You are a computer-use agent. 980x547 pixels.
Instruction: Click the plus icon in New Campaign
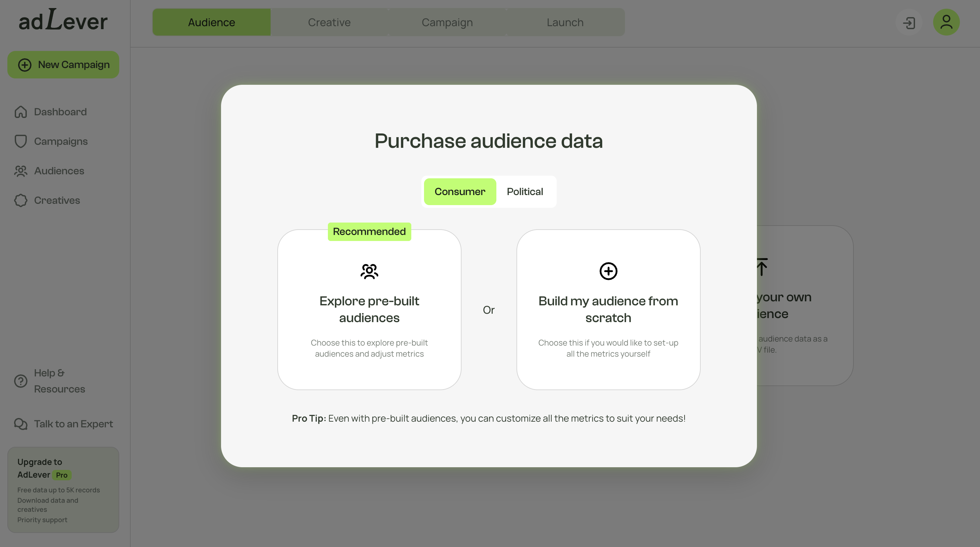(25, 65)
